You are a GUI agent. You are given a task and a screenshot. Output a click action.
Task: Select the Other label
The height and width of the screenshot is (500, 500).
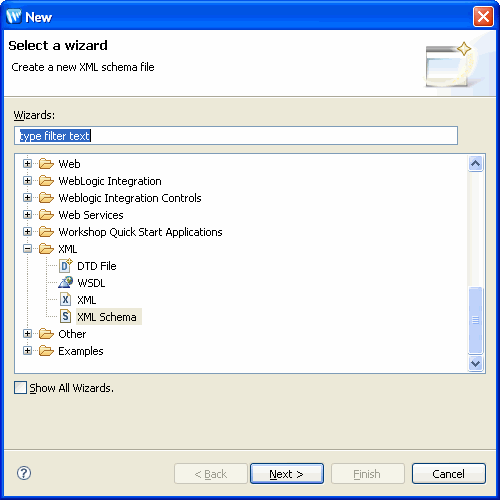72,334
